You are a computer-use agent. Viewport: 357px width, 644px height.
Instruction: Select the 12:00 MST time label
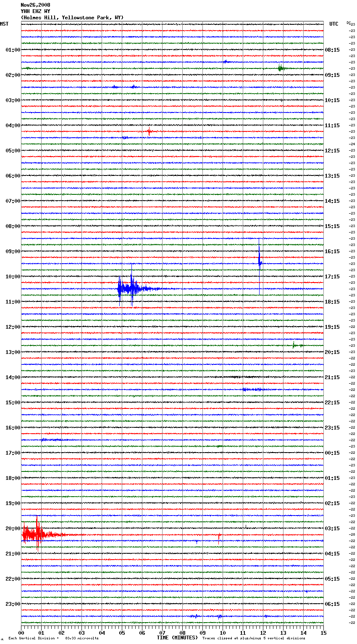(x=13, y=327)
